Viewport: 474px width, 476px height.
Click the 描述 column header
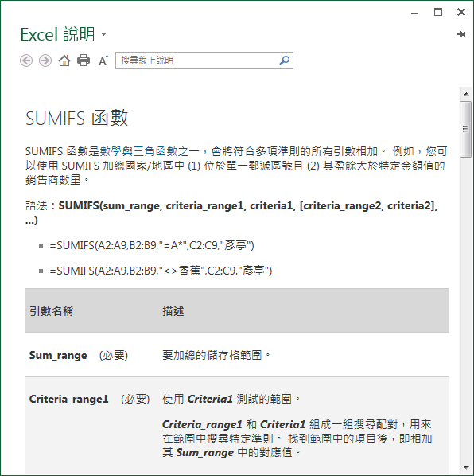click(173, 311)
